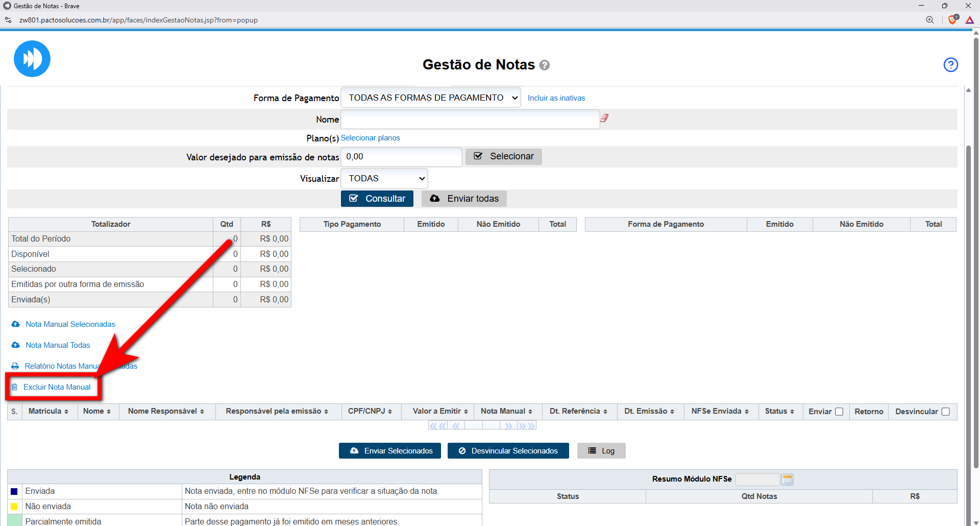
Task: Clear Nome field with eraser icon
Action: [x=604, y=118]
